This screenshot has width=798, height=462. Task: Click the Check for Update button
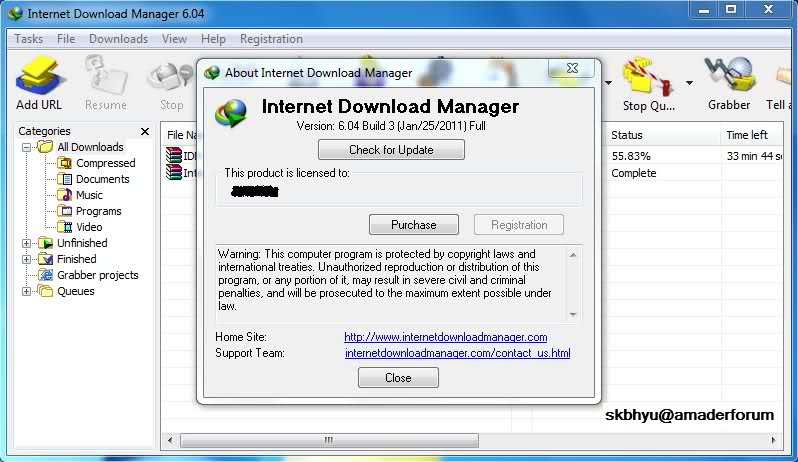[391, 150]
